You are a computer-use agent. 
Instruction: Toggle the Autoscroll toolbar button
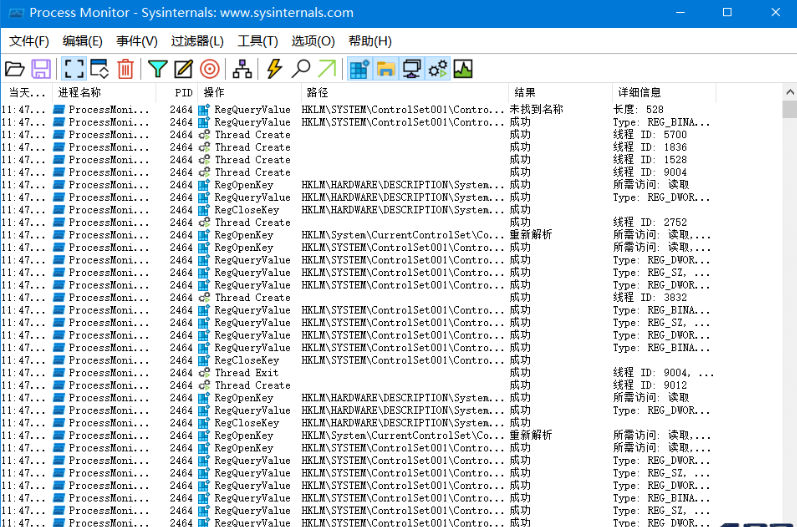pos(100,69)
